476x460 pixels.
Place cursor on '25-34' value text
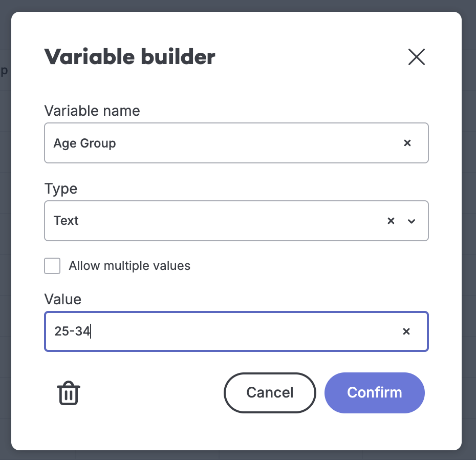72,332
